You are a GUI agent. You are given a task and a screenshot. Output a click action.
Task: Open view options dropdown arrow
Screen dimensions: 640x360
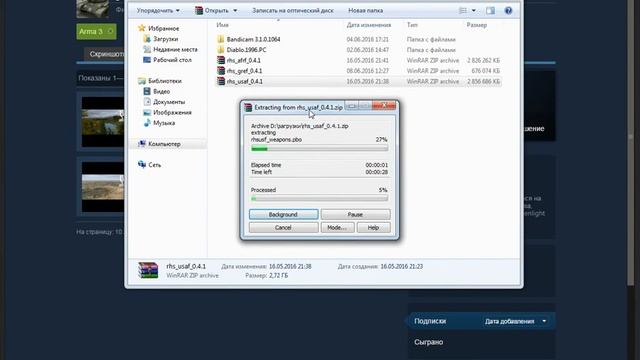(x=473, y=11)
